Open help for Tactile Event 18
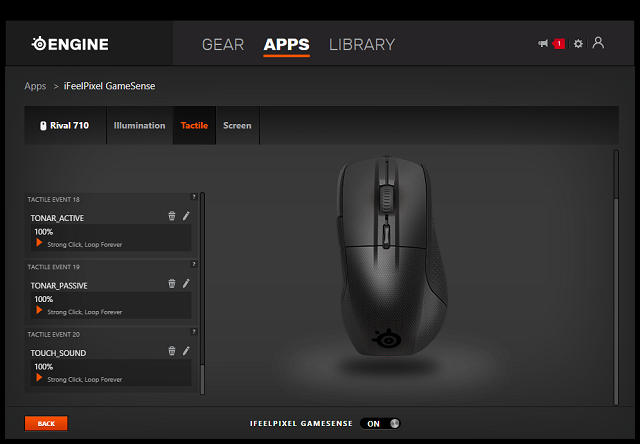 [x=194, y=197]
